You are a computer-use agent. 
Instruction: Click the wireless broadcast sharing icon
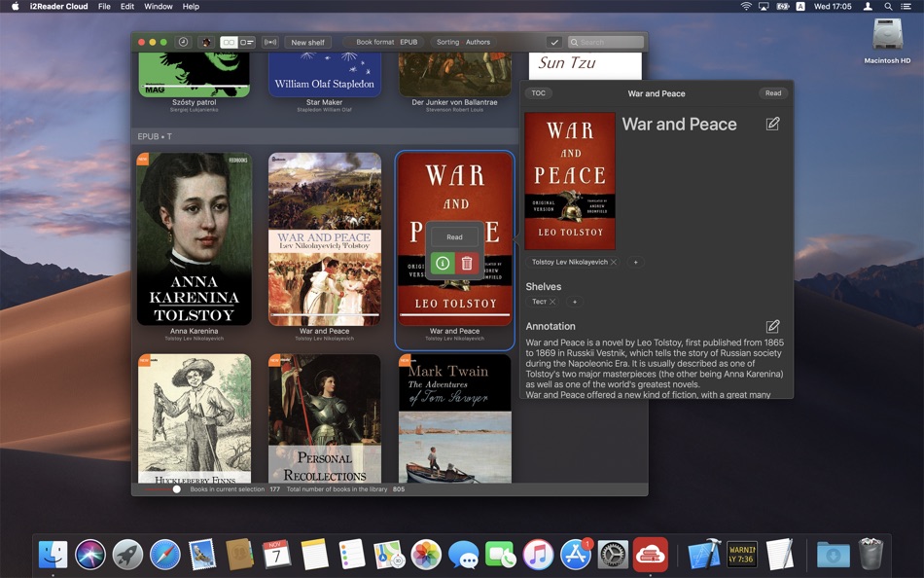click(x=270, y=42)
